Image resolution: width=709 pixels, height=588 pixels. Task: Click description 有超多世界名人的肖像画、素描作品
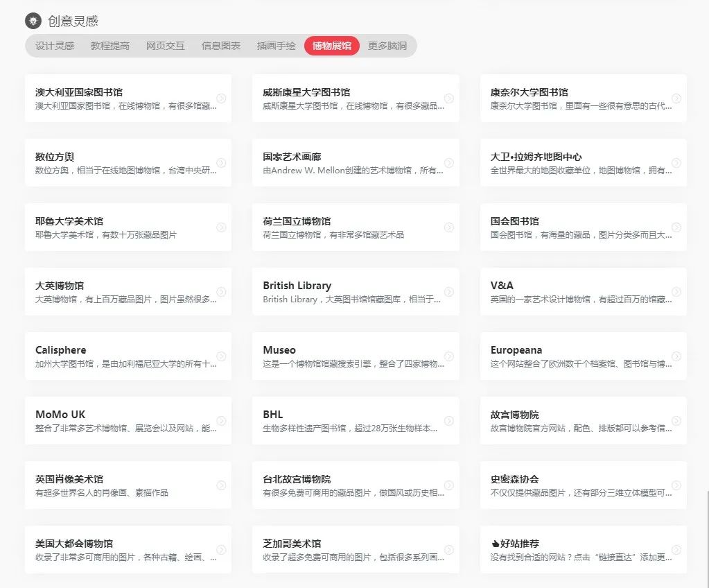(x=102, y=492)
